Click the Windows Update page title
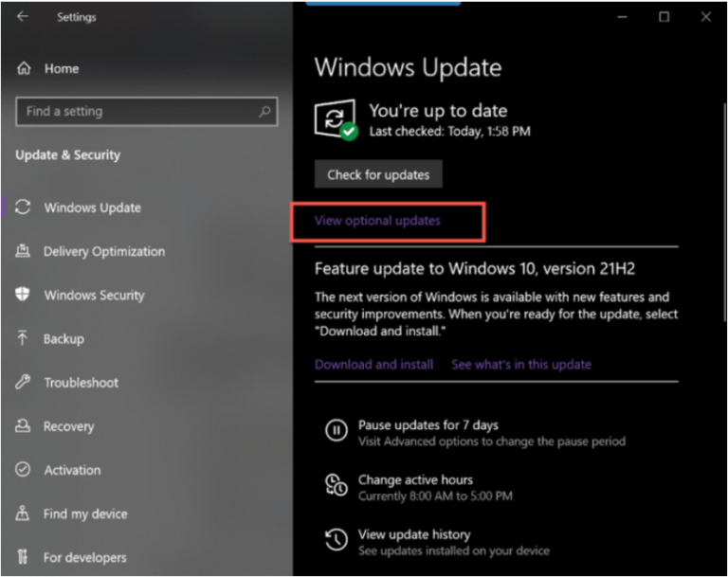 pyautogui.click(x=409, y=67)
